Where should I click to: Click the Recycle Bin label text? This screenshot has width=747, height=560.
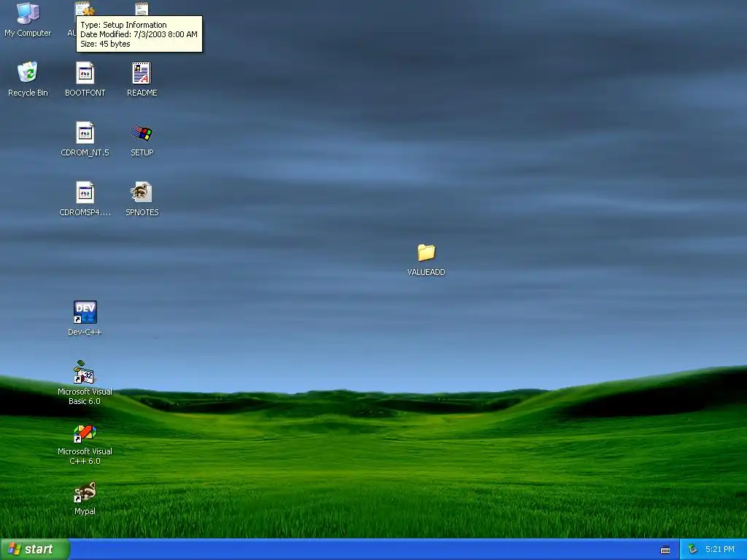coord(28,93)
